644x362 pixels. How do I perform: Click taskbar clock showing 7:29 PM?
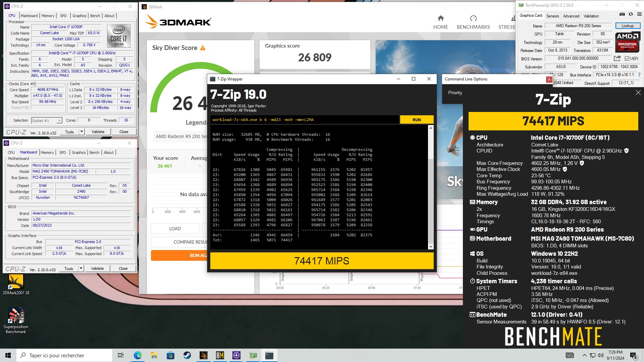[x=615, y=355]
